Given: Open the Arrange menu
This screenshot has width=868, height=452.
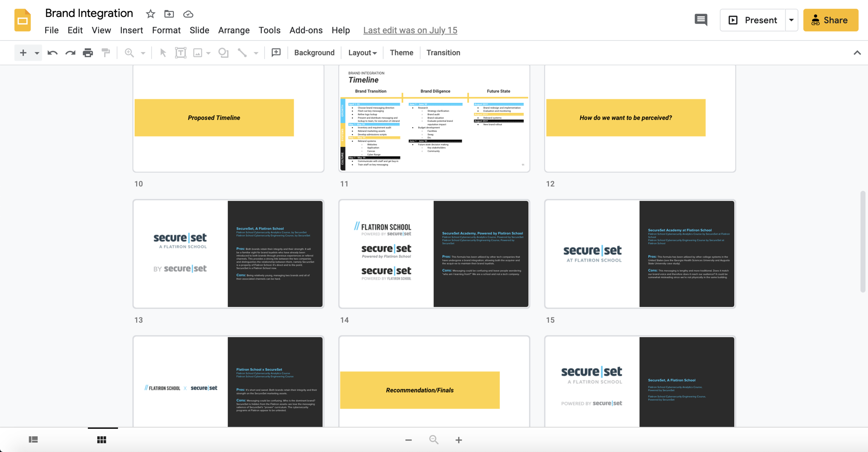Looking at the screenshot, I should coord(234,30).
